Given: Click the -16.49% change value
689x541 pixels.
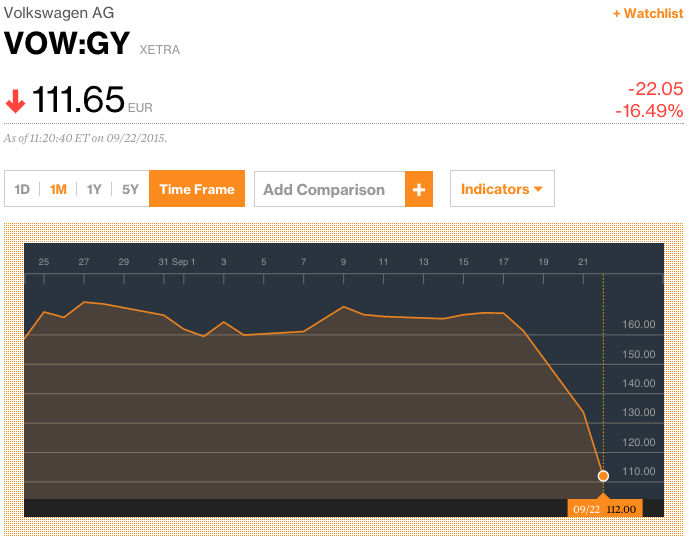Looking at the screenshot, I should [649, 110].
